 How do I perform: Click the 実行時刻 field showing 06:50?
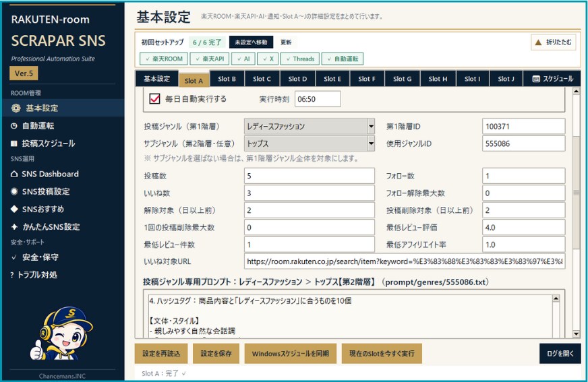318,99
